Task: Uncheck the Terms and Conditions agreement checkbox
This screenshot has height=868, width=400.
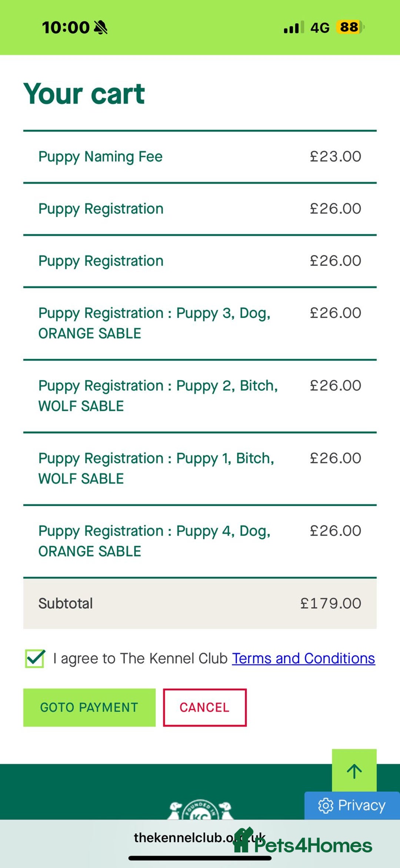Action: pos(35,659)
